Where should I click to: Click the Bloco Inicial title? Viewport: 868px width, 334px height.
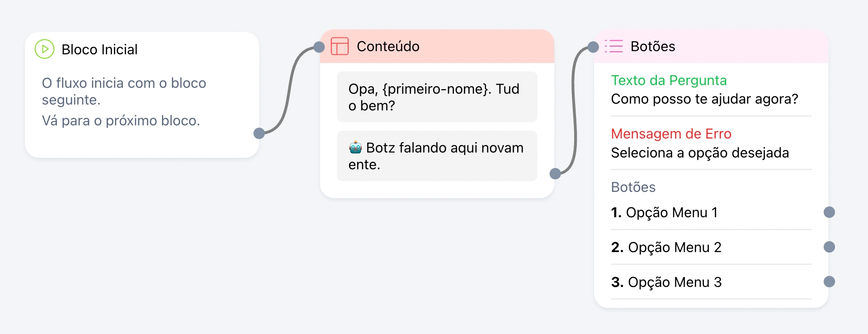click(99, 49)
